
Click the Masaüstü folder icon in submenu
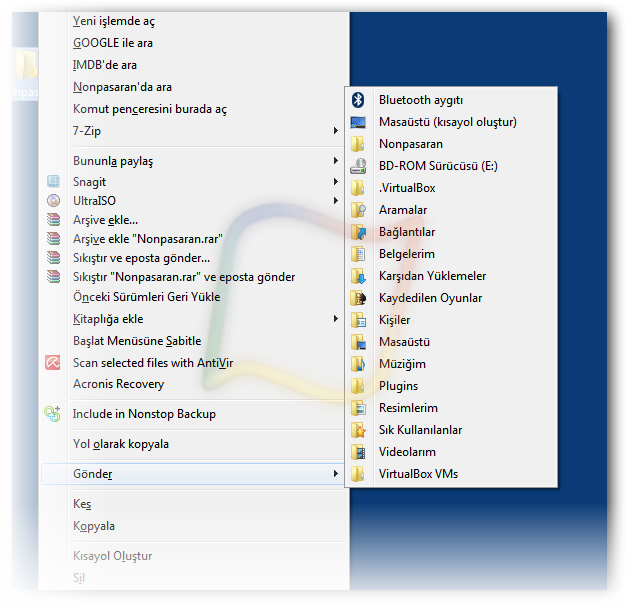(358, 342)
